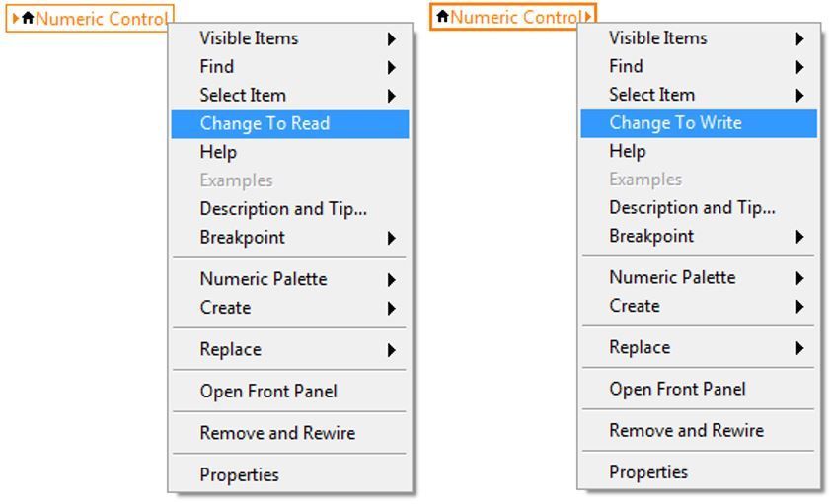
Task: Open Properties from the right menu
Action: (699, 472)
